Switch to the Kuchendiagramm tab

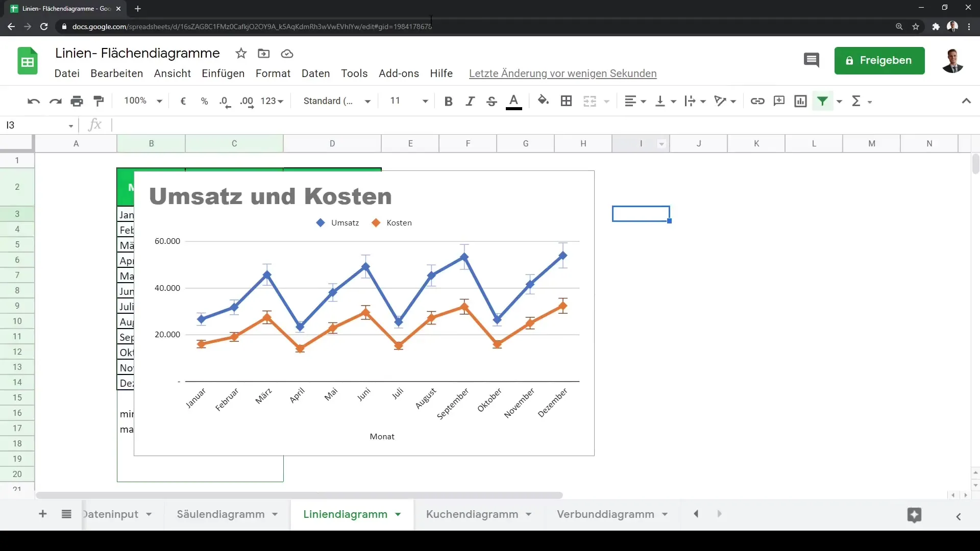click(x=472, y=514)
